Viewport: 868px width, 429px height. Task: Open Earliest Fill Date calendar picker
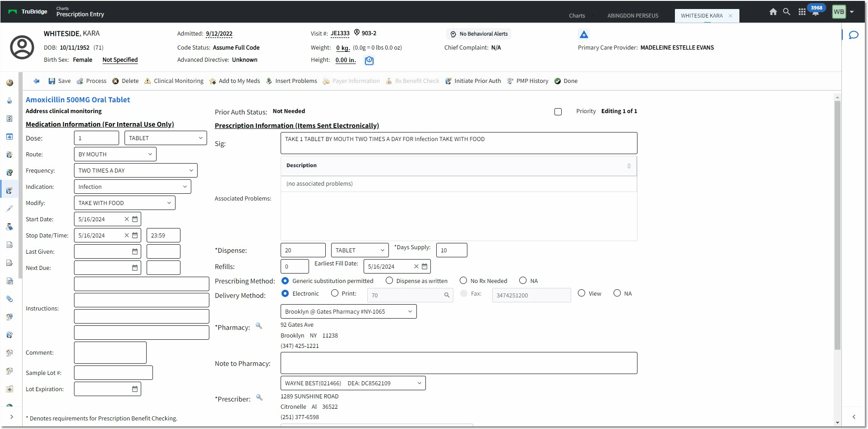coord(425,266)
